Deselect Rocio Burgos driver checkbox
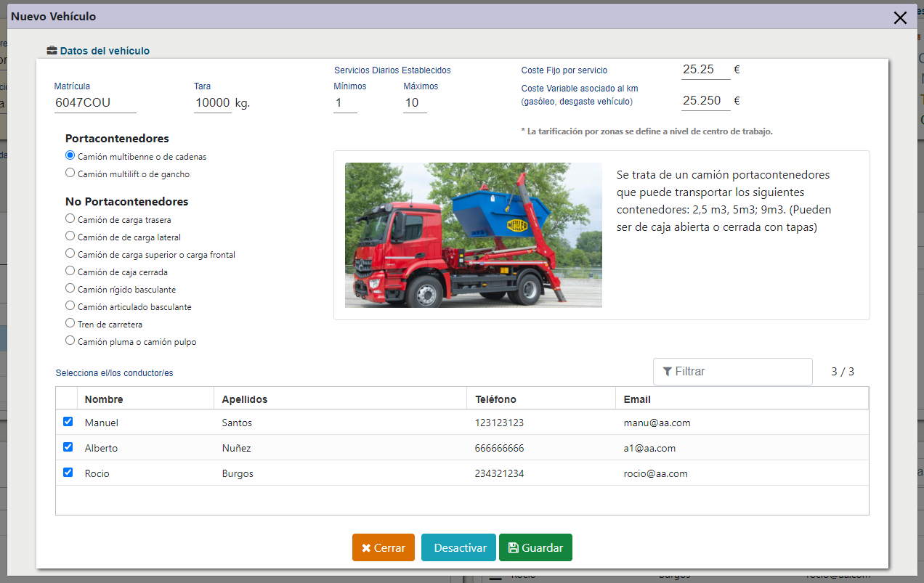The image size is (924, 583). (x=68, y=473)
